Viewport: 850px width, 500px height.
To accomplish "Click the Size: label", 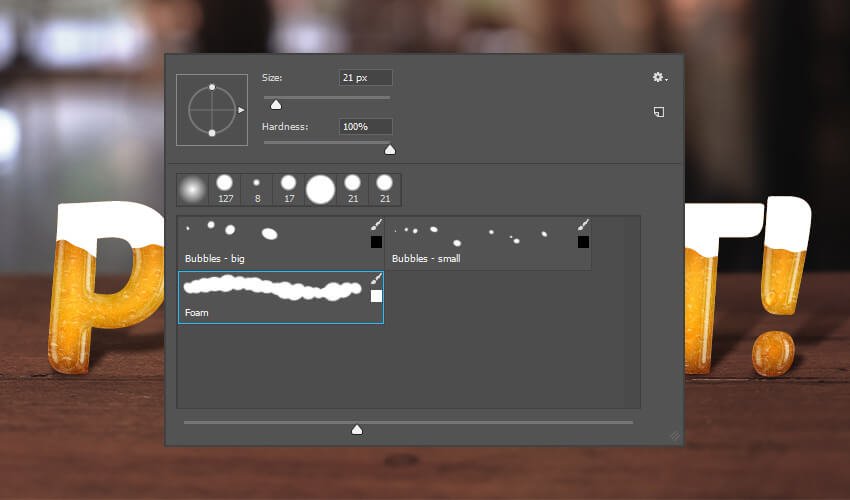I will [x=272, y=78].
